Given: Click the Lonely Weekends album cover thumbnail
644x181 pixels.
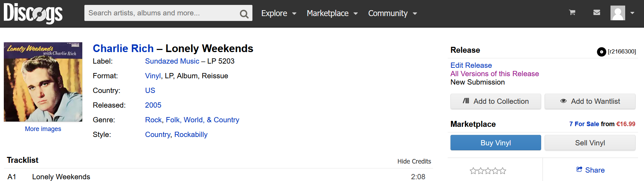Looking at the screenshot, I should [x=43, y=82].
